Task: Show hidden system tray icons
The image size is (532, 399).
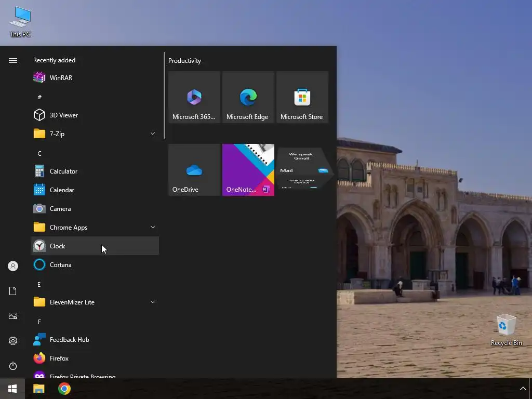Action: coord(523,389)
